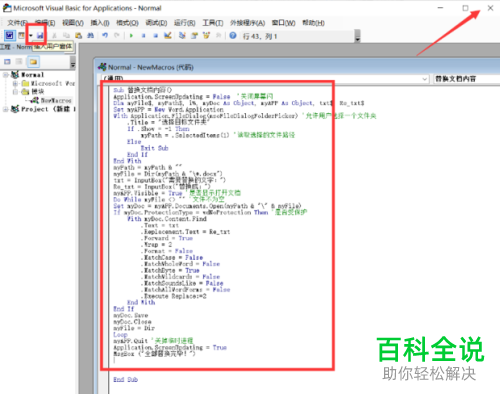500x394 pixels.
Task: Open the 运行(R) menu
Action: [x=185, y=23]
